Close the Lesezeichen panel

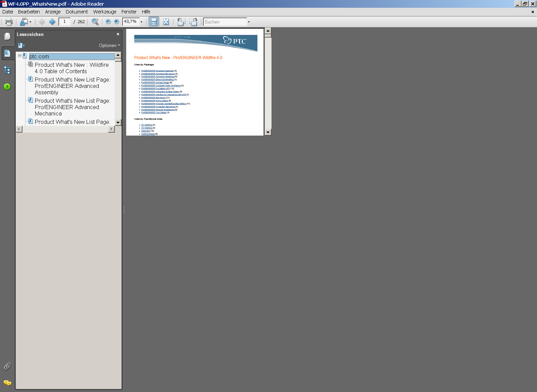click(118, 34)
